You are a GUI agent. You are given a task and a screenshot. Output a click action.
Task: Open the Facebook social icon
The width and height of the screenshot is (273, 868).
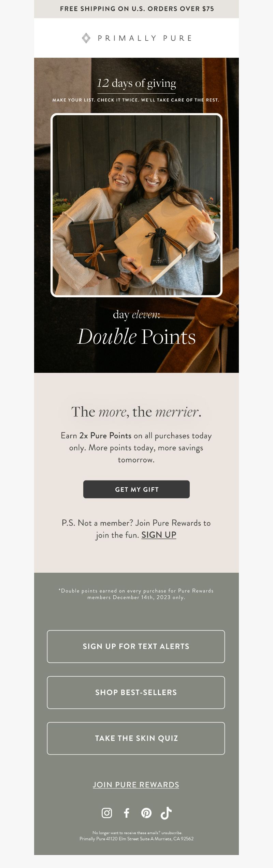[x=127, y=813]
